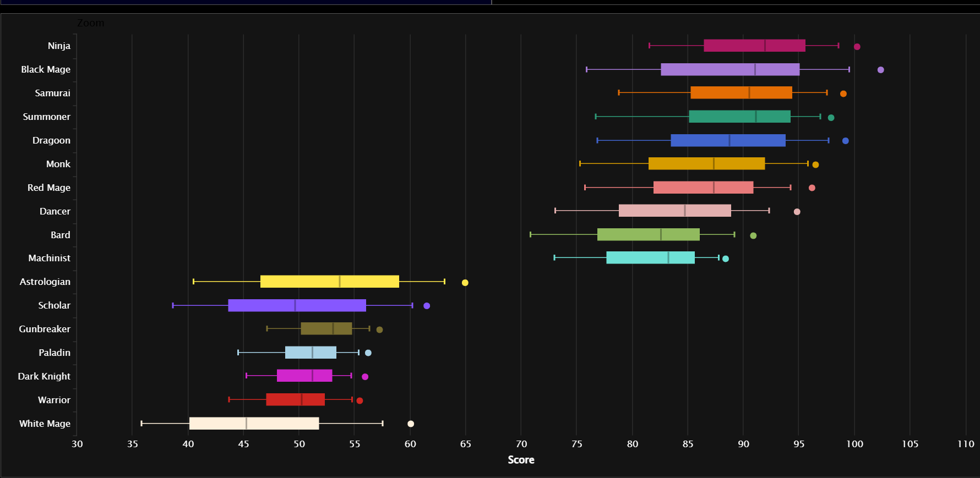Select the Black Mage purple box
The width and height of the screenshot is (980, 478).
tap(730, 69)
